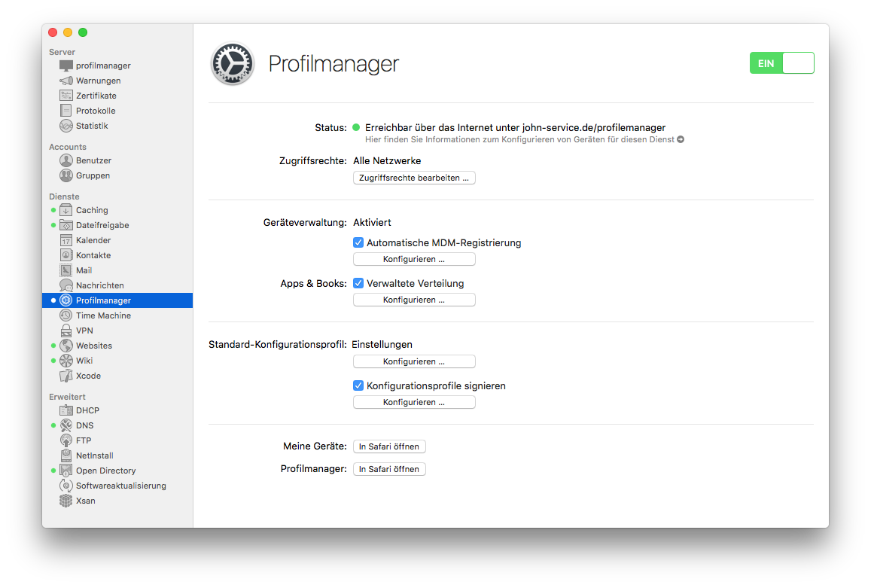Select the Benutzer user icon
The width and height of the screenshot is (871, 588).
point(66,160)
